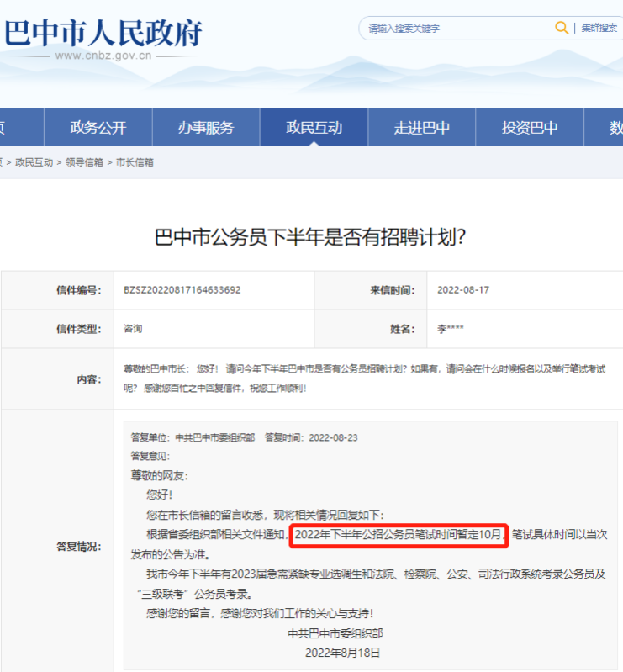Open the 集群搜索 link

pos(599,28)
